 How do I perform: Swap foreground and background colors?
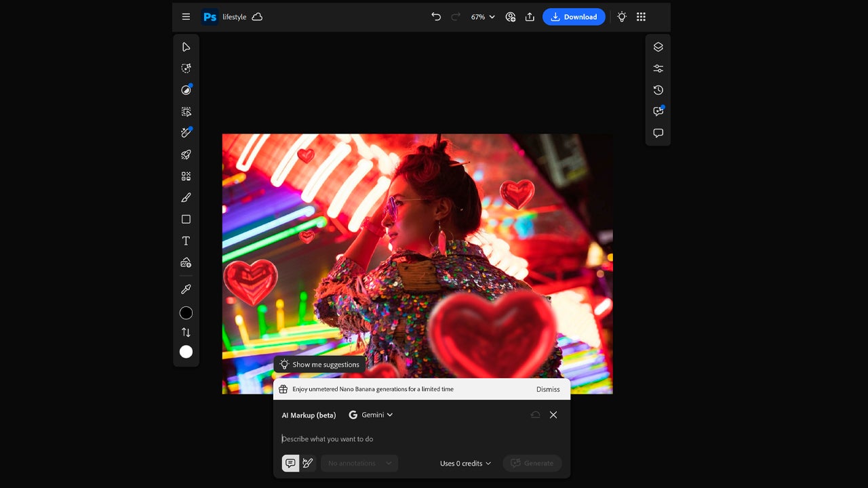pos(186,332)
